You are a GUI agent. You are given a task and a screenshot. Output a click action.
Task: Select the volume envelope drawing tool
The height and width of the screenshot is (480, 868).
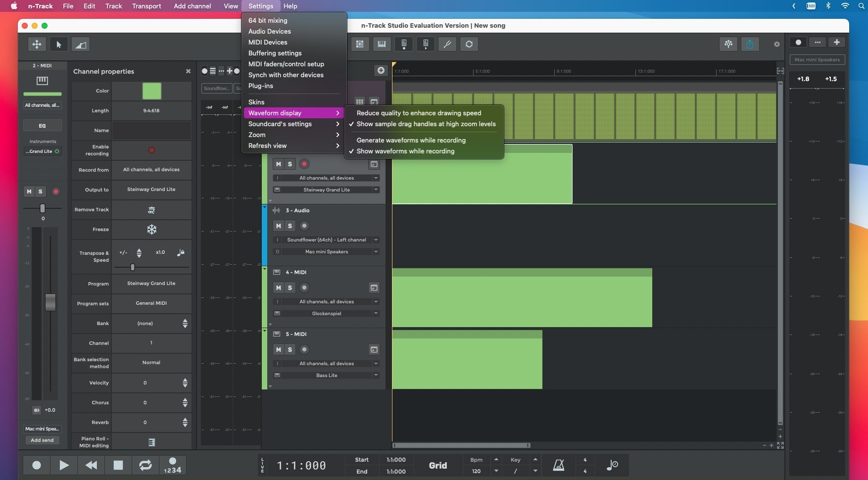point(81,45)
